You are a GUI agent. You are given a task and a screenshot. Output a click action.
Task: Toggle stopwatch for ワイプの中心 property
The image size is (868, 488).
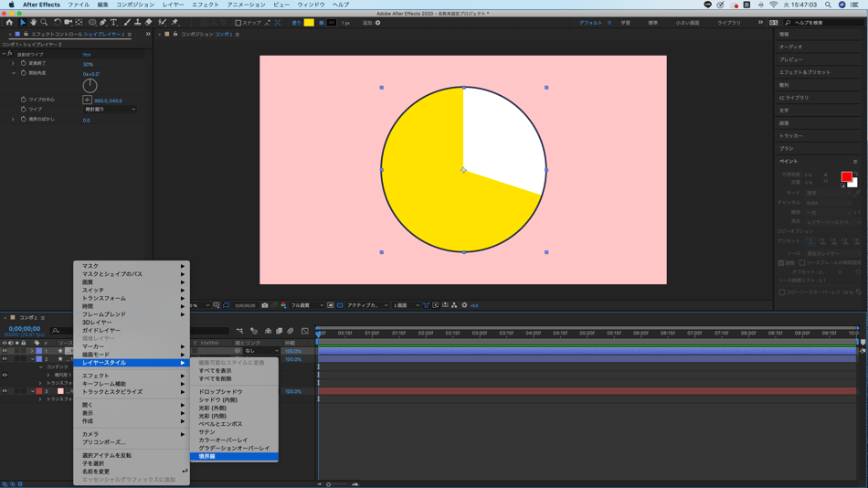(x=24, y=100)
